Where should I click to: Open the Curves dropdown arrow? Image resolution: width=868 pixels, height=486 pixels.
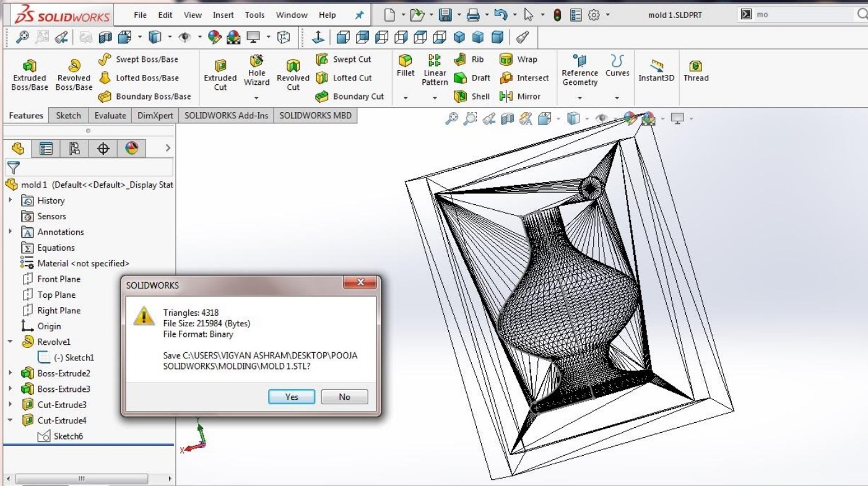[617, 98]
